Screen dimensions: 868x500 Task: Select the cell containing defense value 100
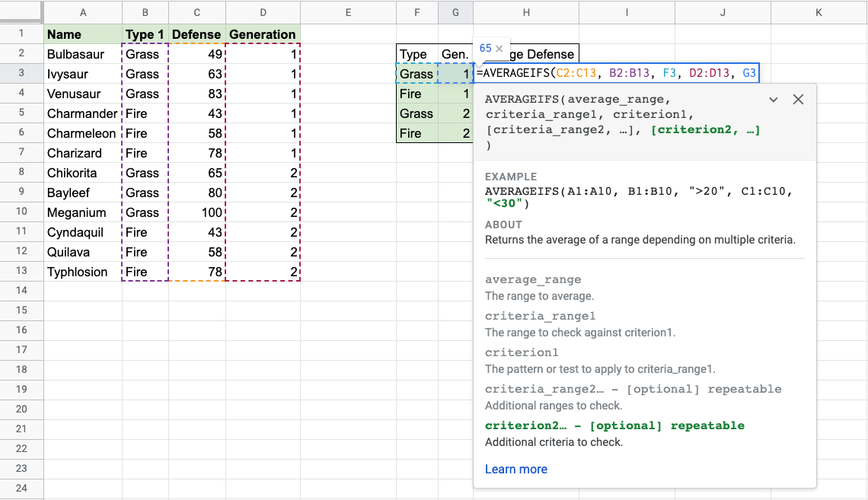(x=197, y=212)
